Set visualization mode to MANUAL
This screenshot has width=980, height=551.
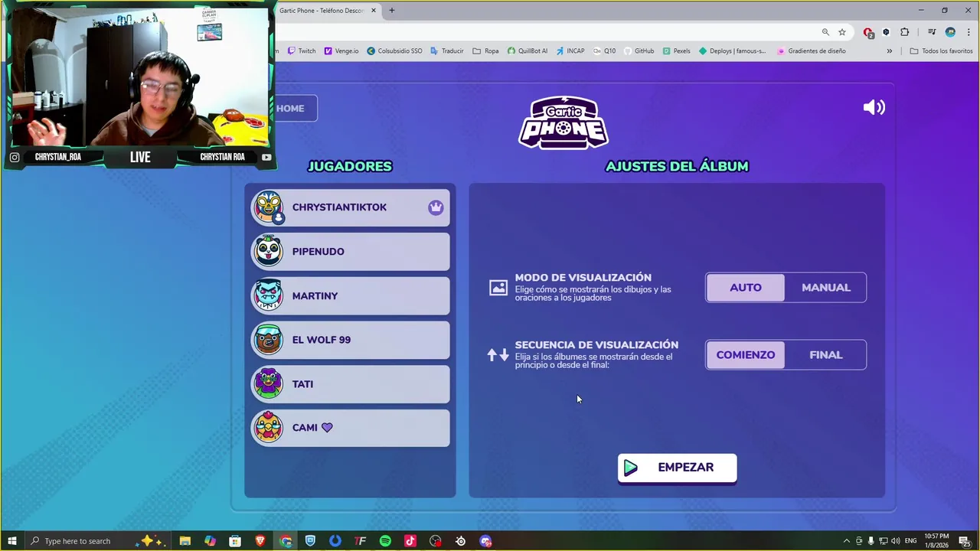pyautogui.click(x=826, y=288)
